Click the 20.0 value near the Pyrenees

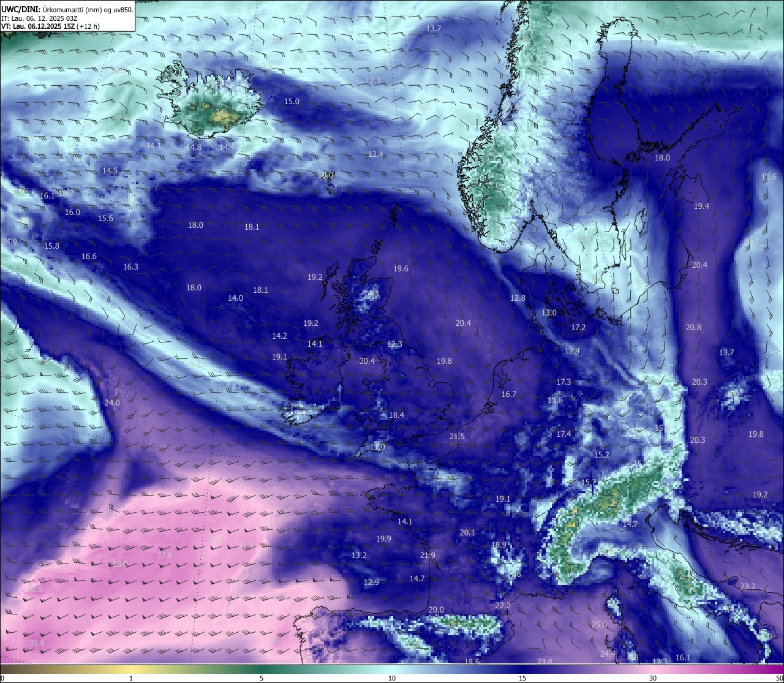tap(436, 610)
